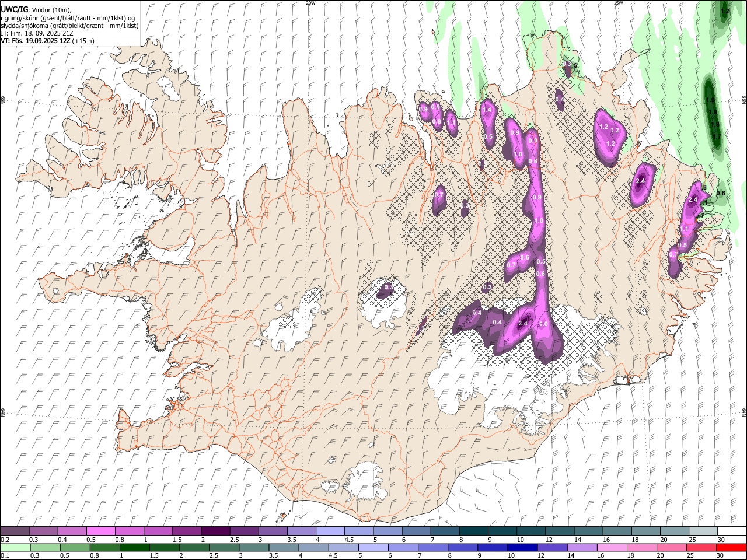The image size is (747, 560).
Task: Click the 'VT: Fös. 19.09.2025 12Z (+15 h)' line
Action: [47, 41]
